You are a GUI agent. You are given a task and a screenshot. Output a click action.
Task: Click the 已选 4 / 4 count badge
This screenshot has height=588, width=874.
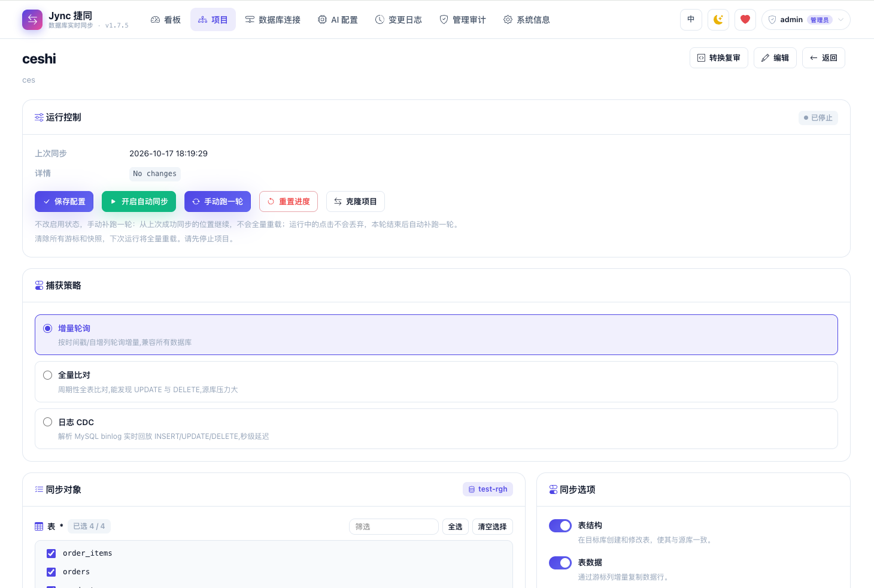[89, 526]
